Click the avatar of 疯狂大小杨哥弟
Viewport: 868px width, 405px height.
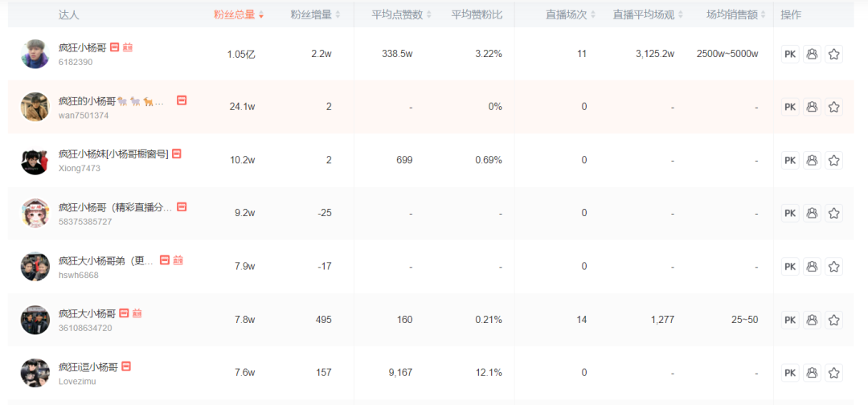pos(35,266)
